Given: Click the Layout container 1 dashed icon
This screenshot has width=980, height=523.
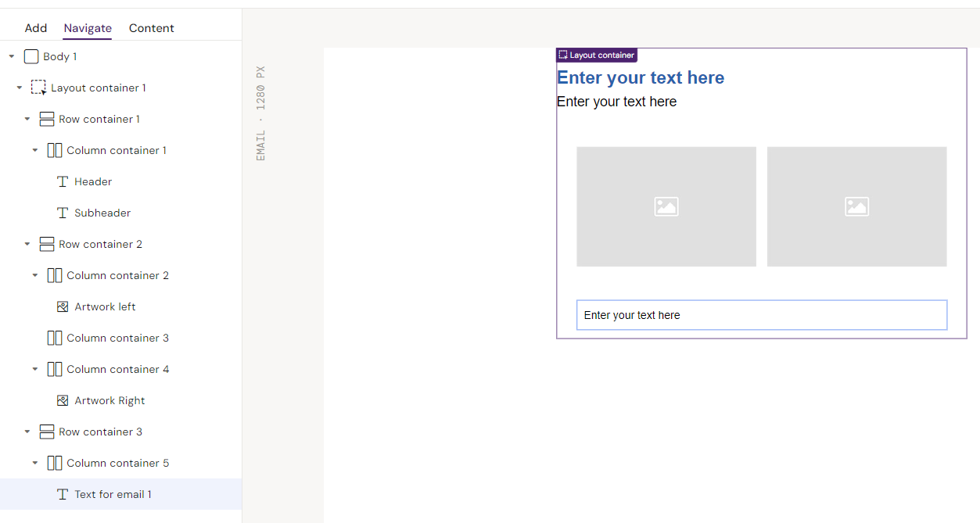Looking at the screenshot, I should (x=38, y=88).
